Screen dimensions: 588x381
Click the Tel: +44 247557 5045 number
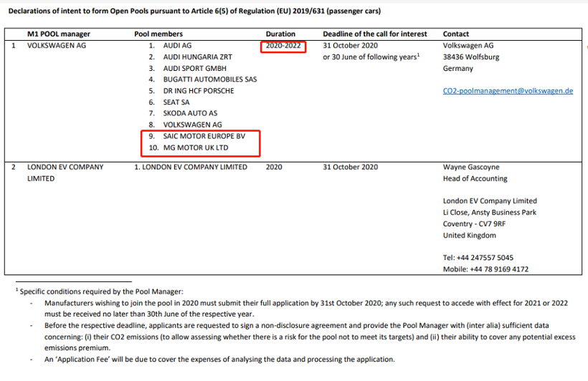[x=478, y=258]
